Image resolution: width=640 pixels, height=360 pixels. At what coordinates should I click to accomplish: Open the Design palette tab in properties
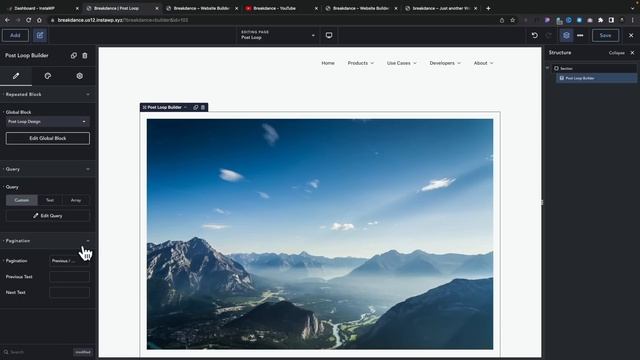[48, 76]
